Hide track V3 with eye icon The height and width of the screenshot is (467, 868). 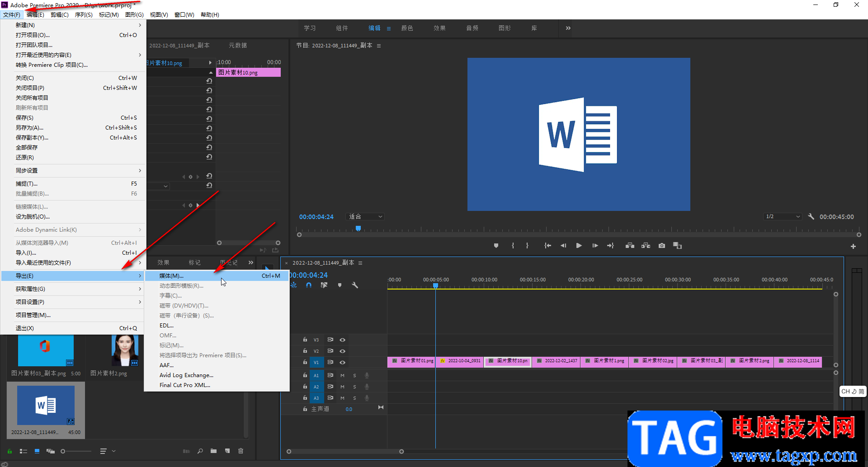coord(343,340)
